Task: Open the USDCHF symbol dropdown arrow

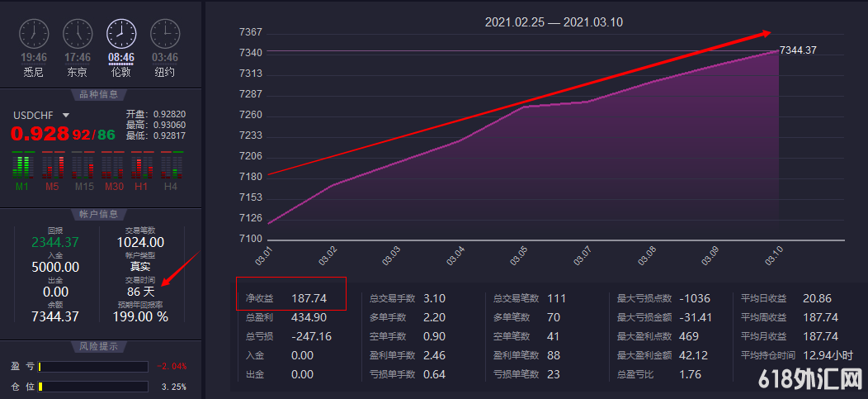Action: pos(66,116)
